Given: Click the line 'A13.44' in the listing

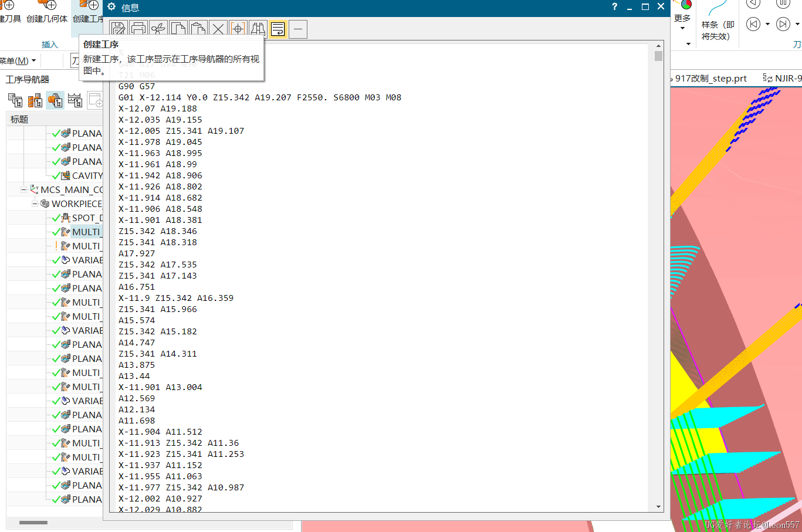Looking at the screenshot, I should pyautogui.click(x=134, y=376).
